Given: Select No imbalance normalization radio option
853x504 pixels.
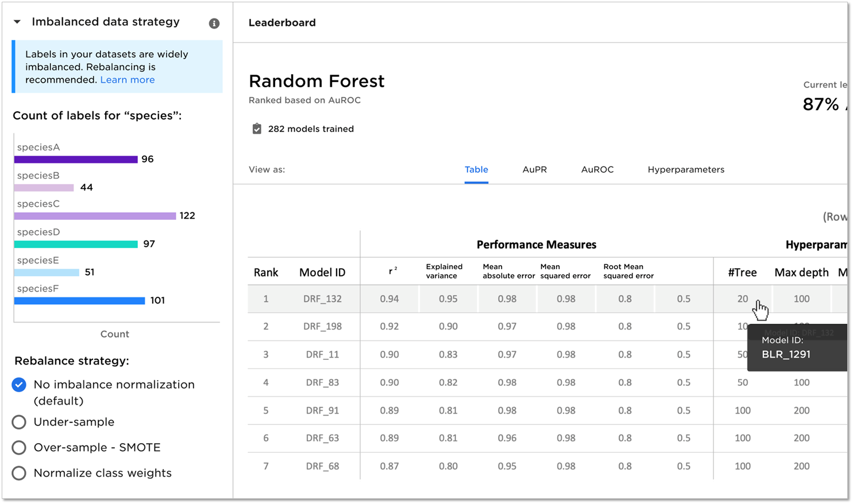Looking at the screenshot, I should (19, 385).
